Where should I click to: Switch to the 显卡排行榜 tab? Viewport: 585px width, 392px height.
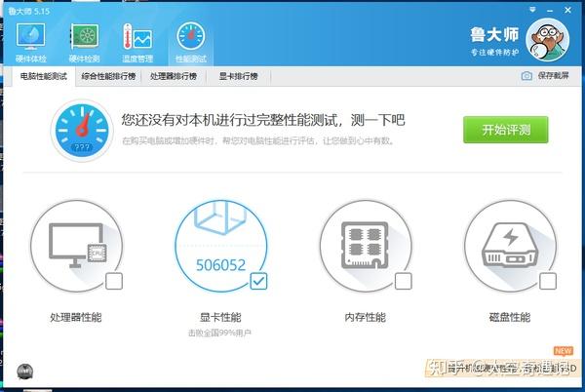point(239,76)
